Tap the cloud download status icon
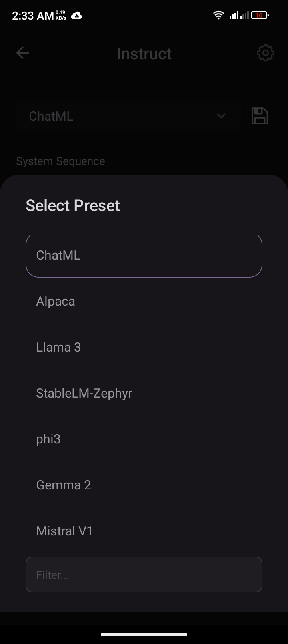 pyautogui.click(x=76, y=16)
